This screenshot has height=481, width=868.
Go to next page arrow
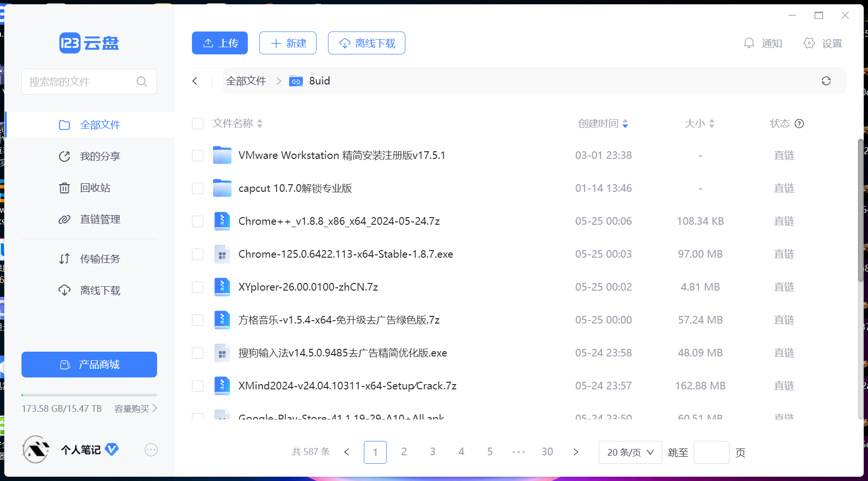coord(576,452)
